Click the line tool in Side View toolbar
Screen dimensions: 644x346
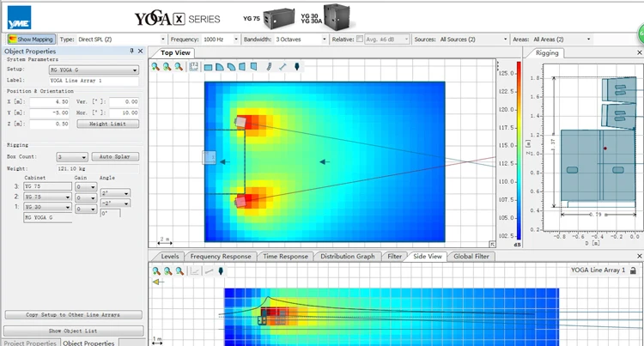(x=209, y=271)
